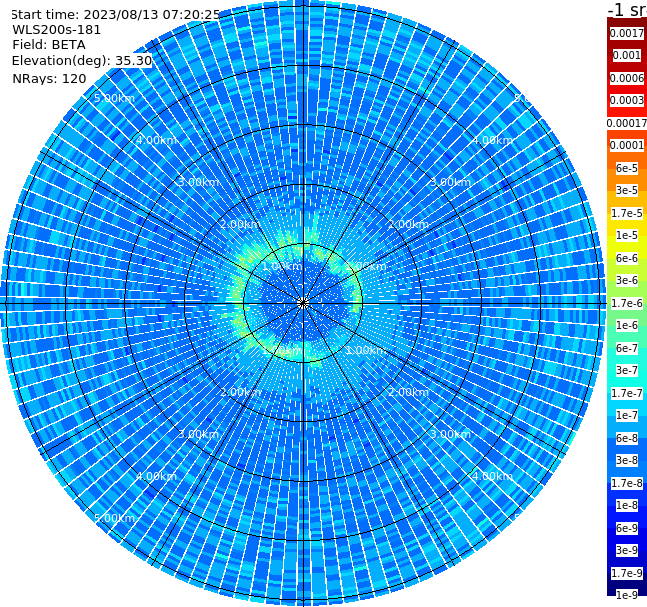This screenshot has width=647, height=607.
Task: Select the 3e-6 colorbar label
Action: [627, 280]
